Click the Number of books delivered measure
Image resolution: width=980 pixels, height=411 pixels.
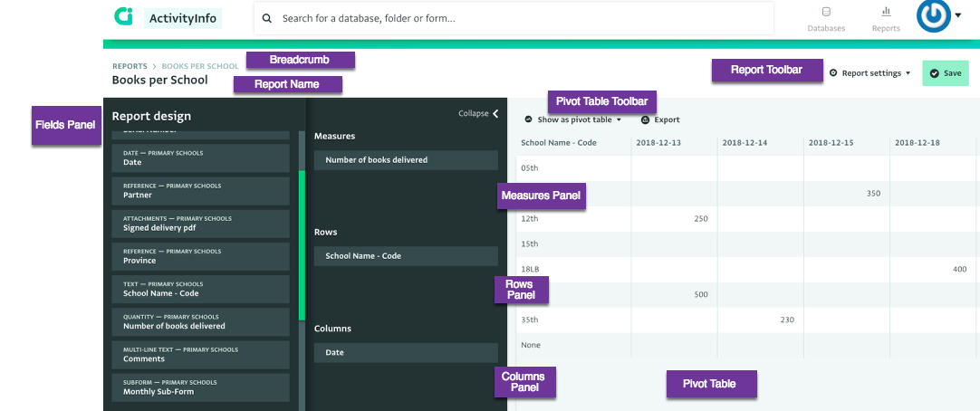pyautogui.click(x=406, y=160)
